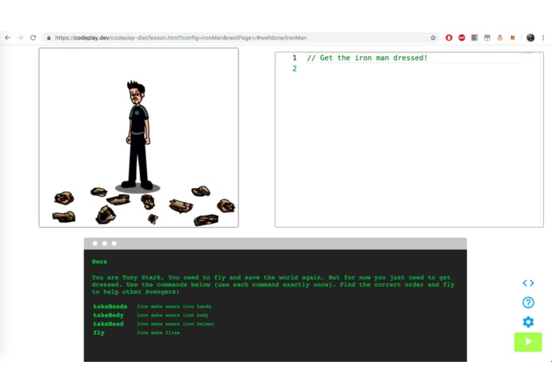Open help with the question mark icon
552x392 pixels.
pos(528,302)
